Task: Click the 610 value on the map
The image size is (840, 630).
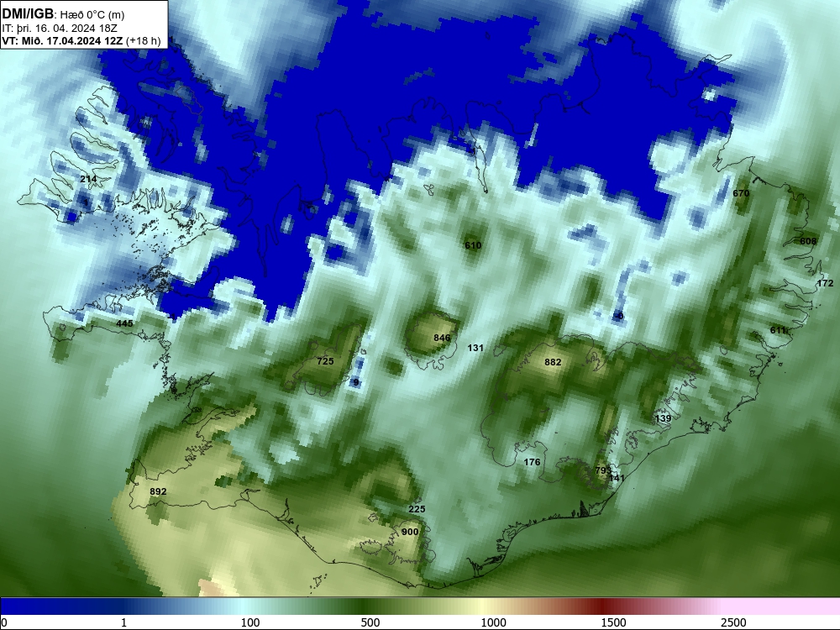Action: coord(472,245)
